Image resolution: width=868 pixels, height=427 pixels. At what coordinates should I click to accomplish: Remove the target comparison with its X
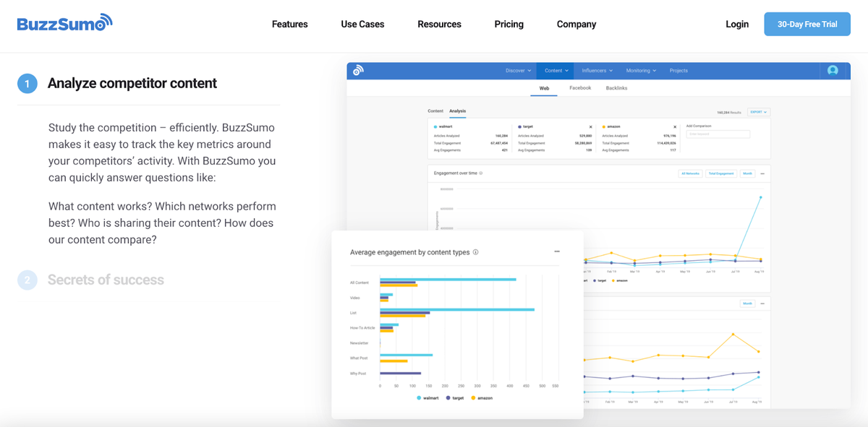(x=590, y=126)
